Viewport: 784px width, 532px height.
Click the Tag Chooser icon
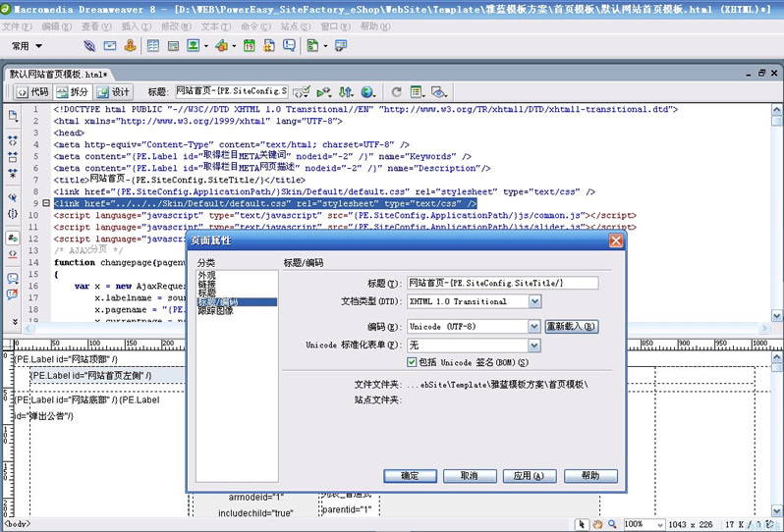[x=341, y=46]
